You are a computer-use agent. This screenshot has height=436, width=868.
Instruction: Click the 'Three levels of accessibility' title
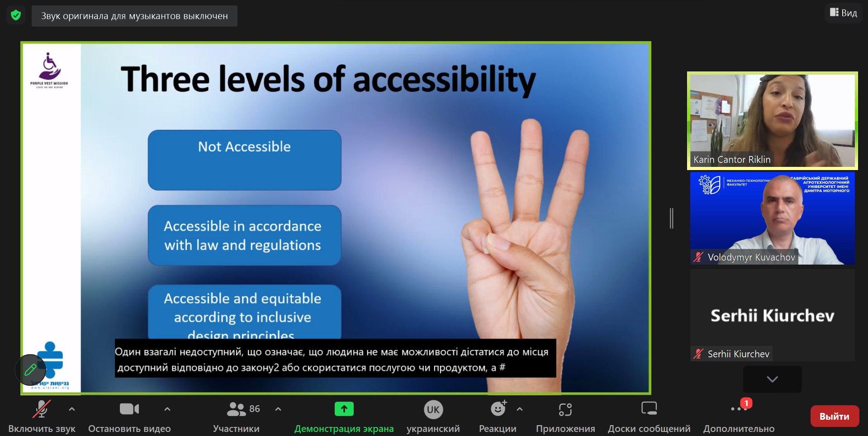coord(328,80)
